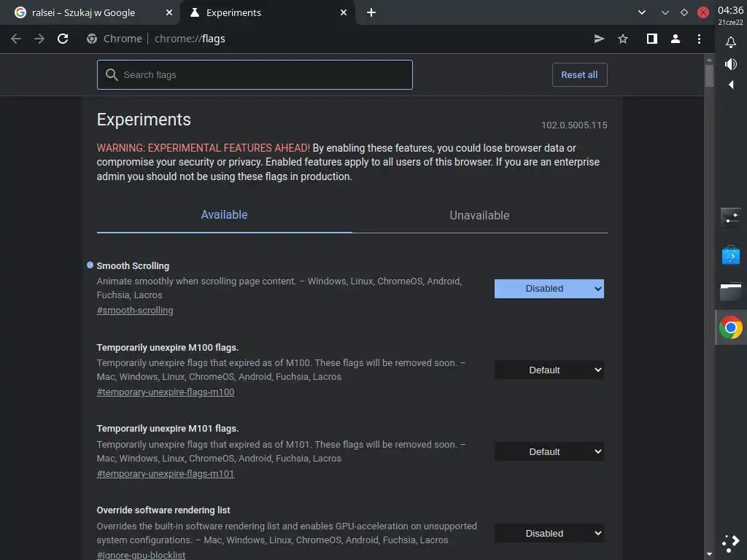The image size is (747, 560).
Task: Open the profile avatar menu
Action: click(676, 39)
